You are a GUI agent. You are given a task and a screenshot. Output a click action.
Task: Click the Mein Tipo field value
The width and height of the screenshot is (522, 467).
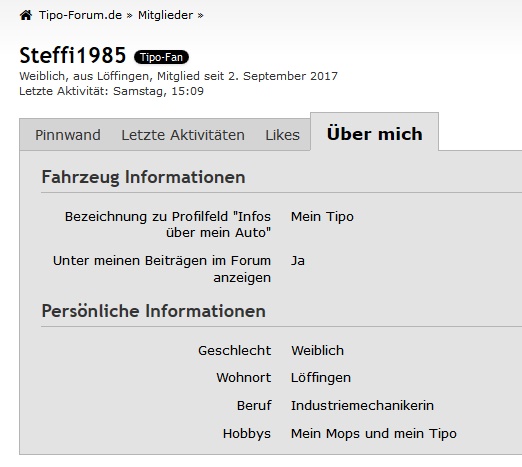(x=322, y=217)
